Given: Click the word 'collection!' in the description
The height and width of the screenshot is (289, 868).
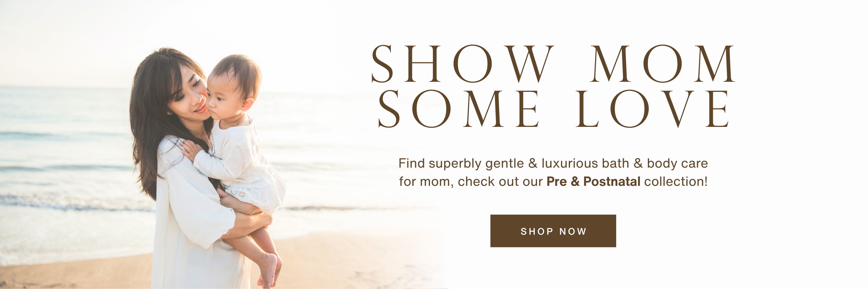Looking at the screenshot, I should point(676,182).
